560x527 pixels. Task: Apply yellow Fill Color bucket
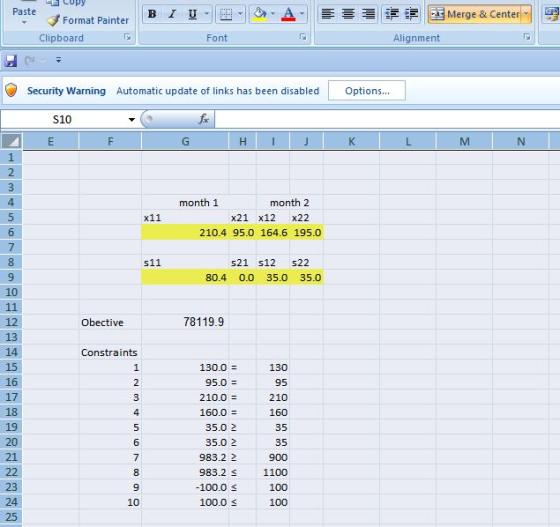(x=260, y=14)
